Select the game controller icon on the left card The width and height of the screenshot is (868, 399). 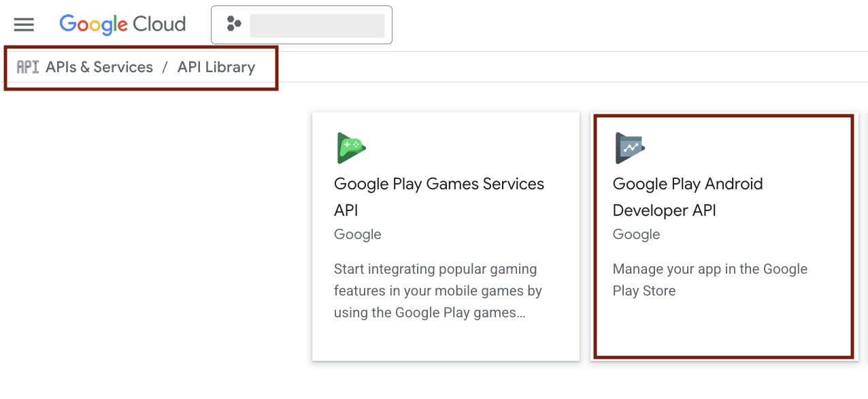(x=350, y=147)
